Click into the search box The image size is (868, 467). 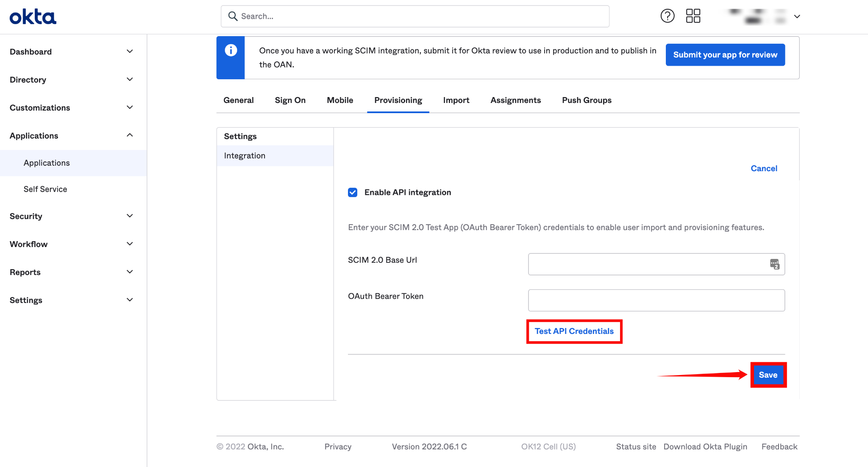click(415, 17)
